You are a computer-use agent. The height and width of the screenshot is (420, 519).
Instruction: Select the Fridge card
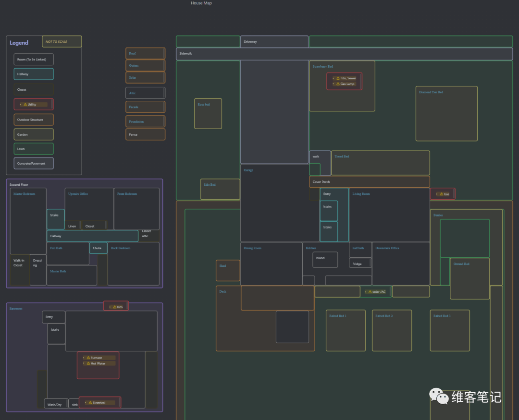360,264
